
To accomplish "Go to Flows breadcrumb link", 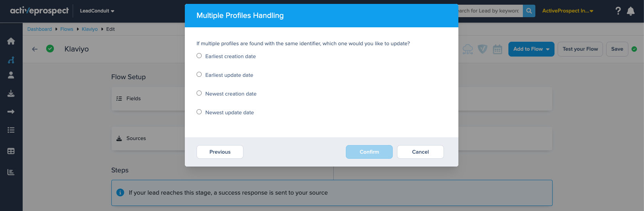I will (66, 29).
